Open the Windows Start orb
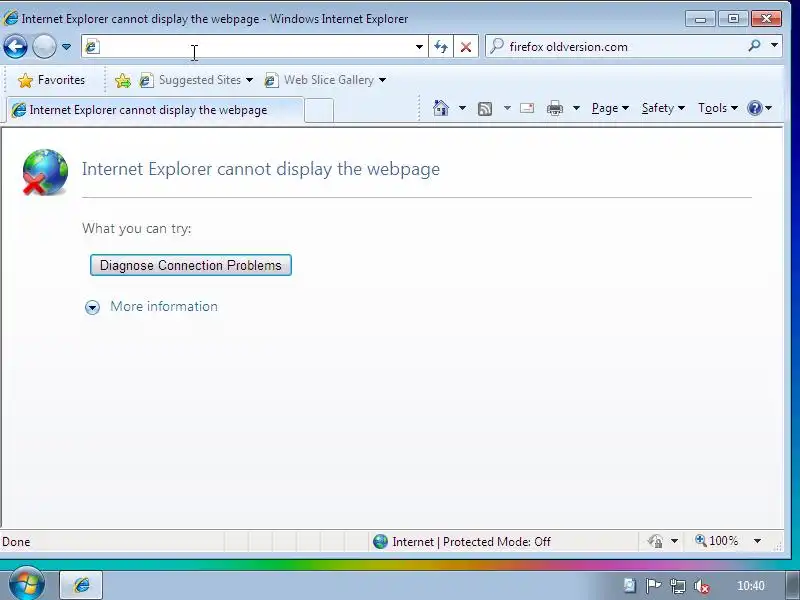 coord(27,584)
